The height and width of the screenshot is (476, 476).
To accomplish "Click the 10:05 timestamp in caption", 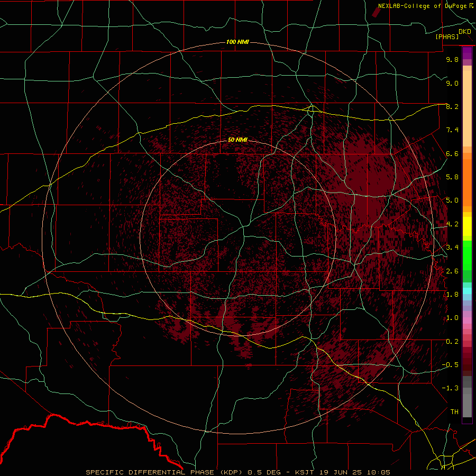I will (379, 472).
